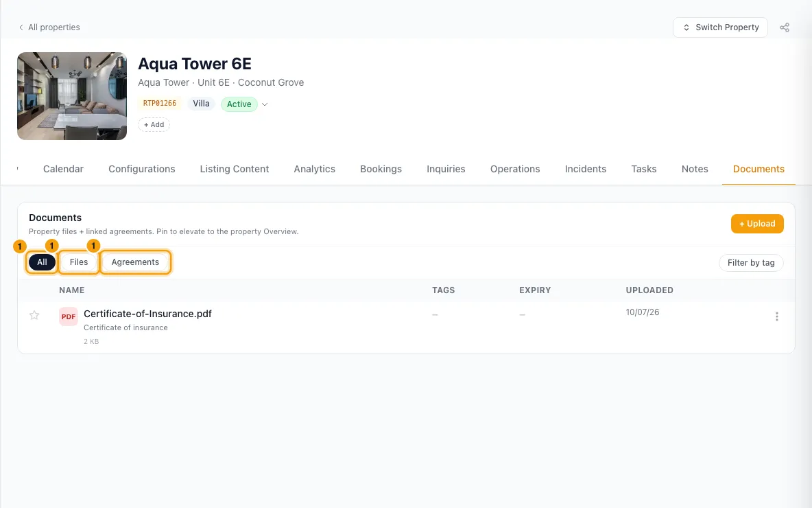
Task: Filter documents to Files only
Action: pos(79,262)
